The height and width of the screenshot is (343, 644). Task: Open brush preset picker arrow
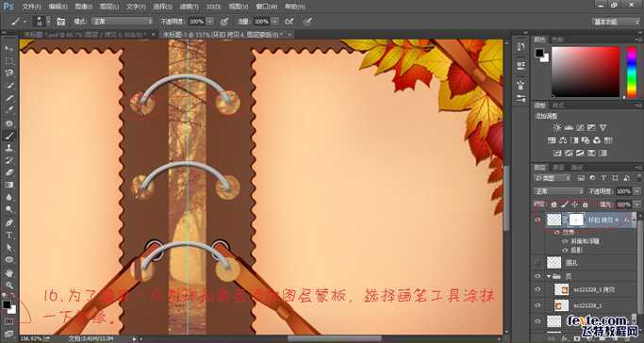coord(48,22)
